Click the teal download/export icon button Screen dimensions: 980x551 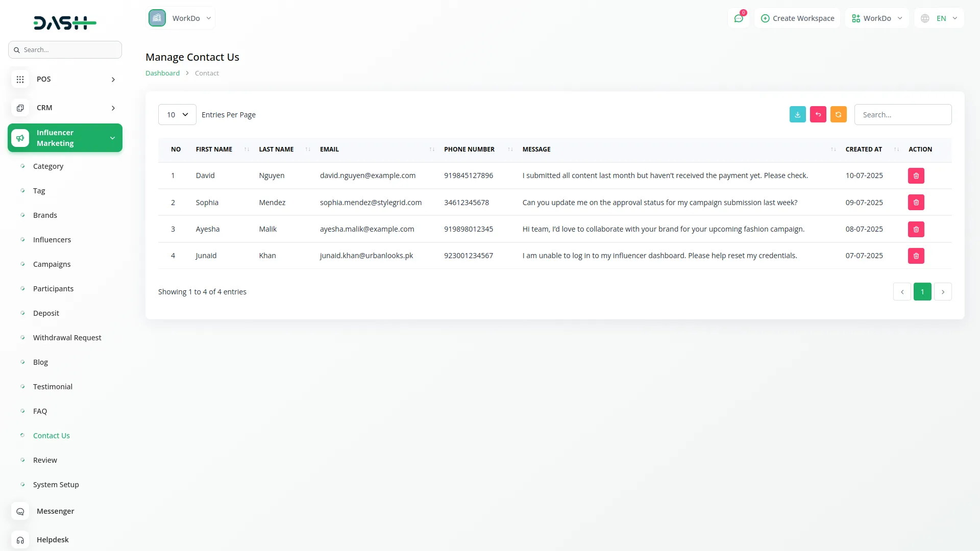coord(797,115)
